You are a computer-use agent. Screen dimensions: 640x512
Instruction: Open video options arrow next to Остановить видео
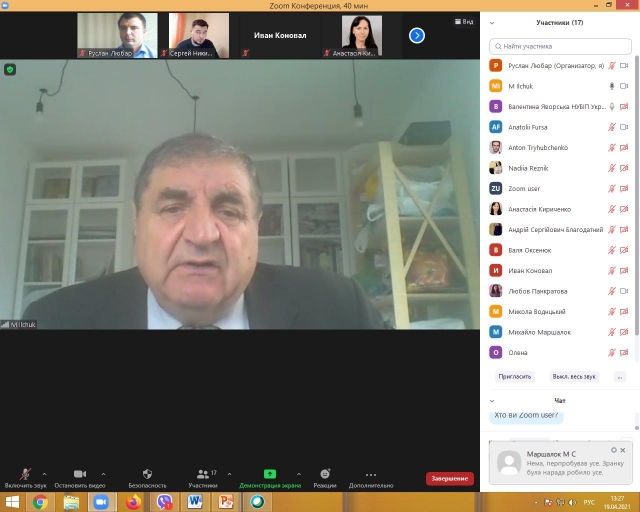103,474
